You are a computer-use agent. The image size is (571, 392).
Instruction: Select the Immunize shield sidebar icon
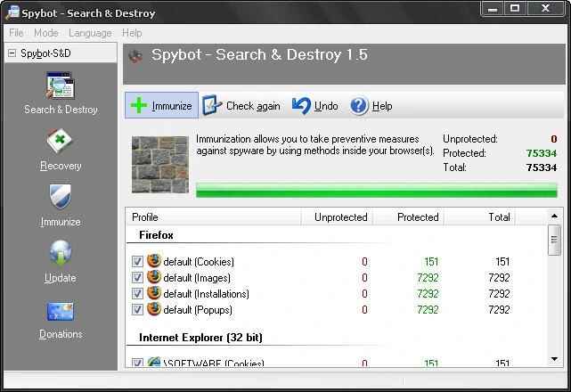[x=60, y=198]
